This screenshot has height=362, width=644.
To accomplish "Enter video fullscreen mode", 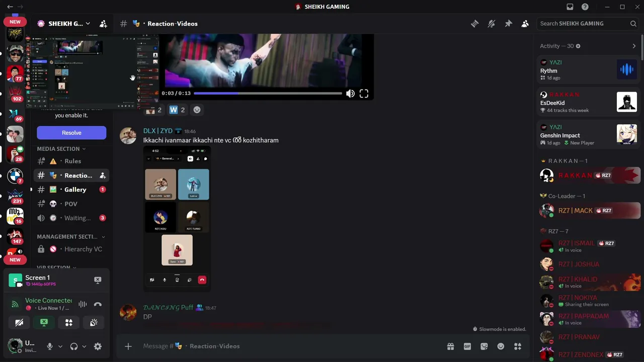I will (x=364, y=94).
